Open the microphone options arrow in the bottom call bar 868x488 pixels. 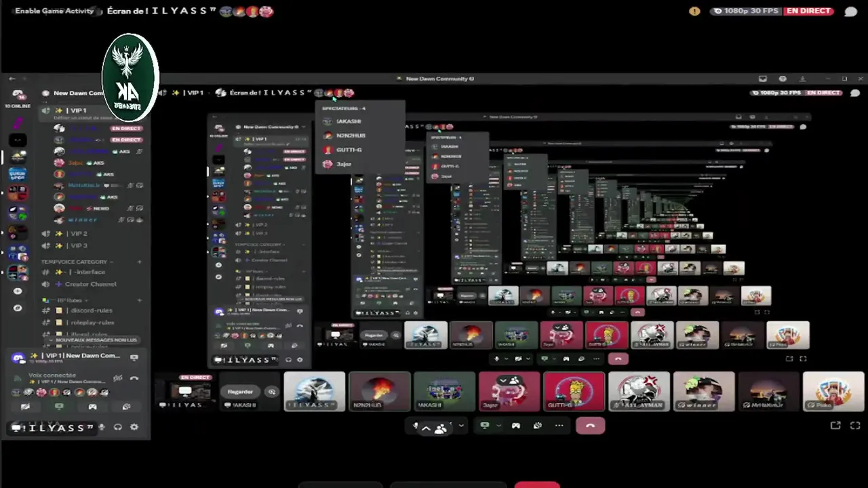461,426
